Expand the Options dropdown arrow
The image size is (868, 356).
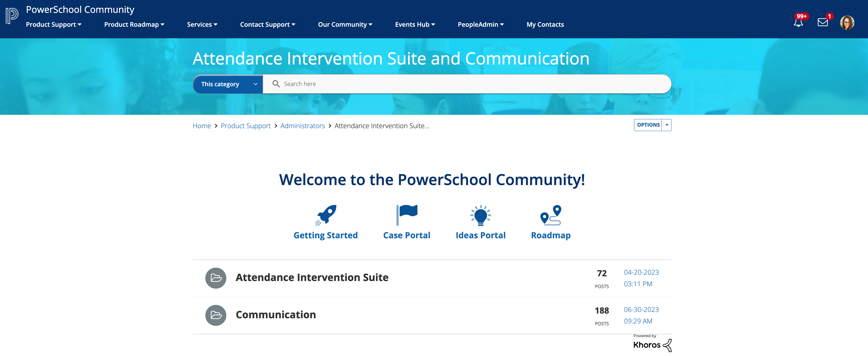tap(667, 125)
